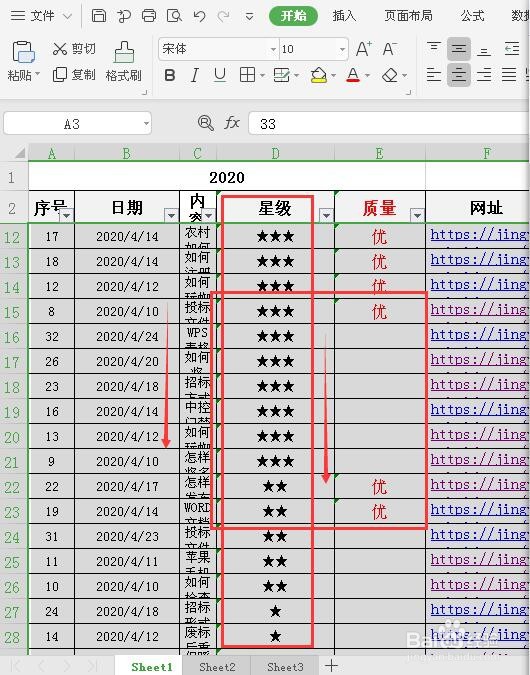Toggle Italic formatting

195,75
